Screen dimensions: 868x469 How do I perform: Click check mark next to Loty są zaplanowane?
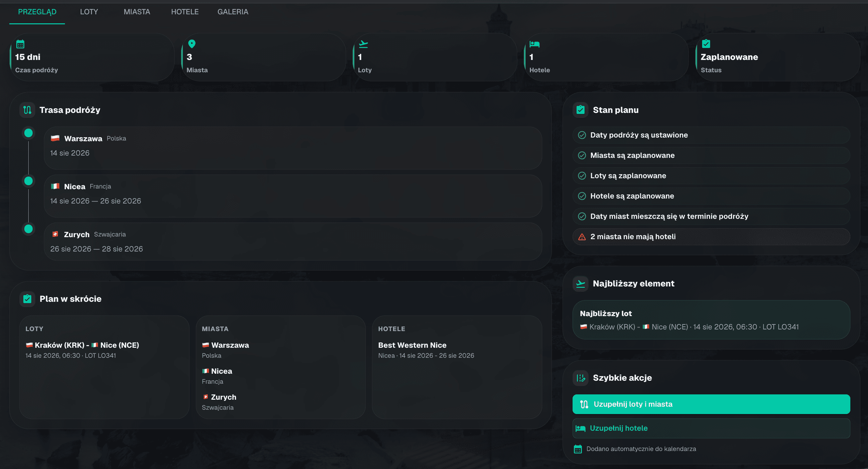click(582, 176)
